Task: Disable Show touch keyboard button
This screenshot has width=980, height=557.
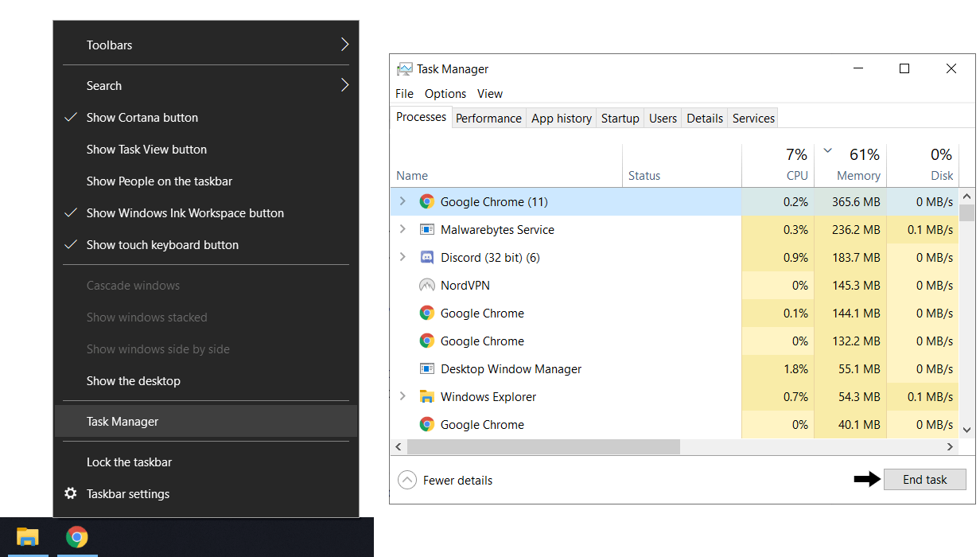Action: coord(161,244)
